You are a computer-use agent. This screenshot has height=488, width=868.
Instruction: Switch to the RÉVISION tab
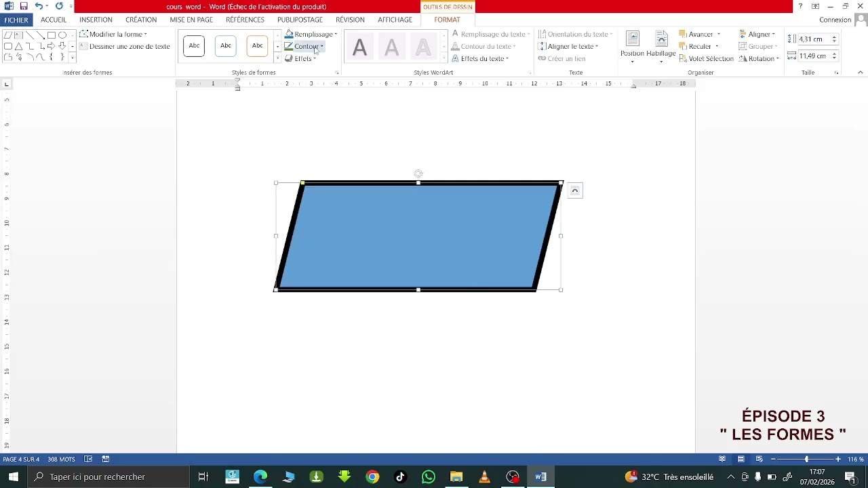coord(350,20)
